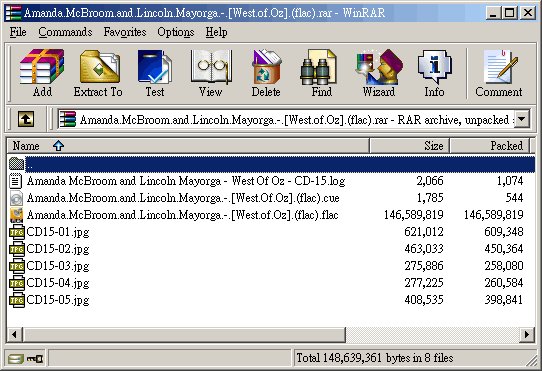This screenshot has width=542, height=371.
Task: Select the [West.Of.Oz].(flac).cue file name
Action: tap(183, 198)
